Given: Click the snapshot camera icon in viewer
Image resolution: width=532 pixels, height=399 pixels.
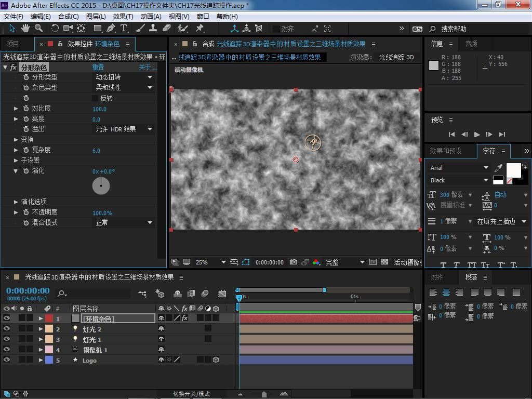Looking at the screenshot, I should pyautogui.click(x=294, y=262).
